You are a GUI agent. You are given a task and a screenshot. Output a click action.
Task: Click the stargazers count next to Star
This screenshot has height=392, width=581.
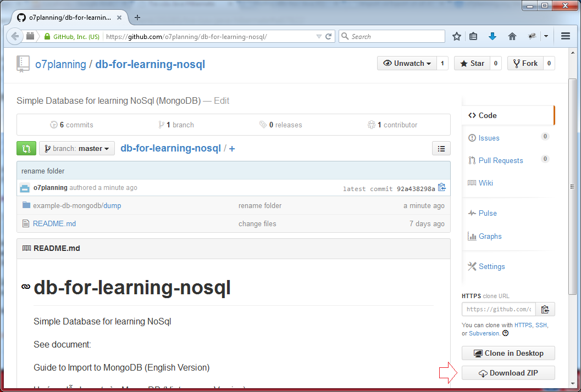[x=496, y=63]
